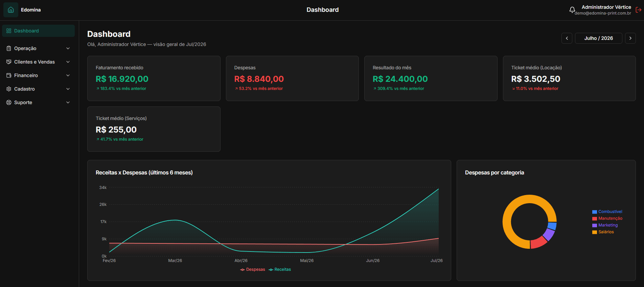Screen dimensions: 644x287
Task: Click Ticket médio (Locação) downward trend arrow
Action: point(513,89)
